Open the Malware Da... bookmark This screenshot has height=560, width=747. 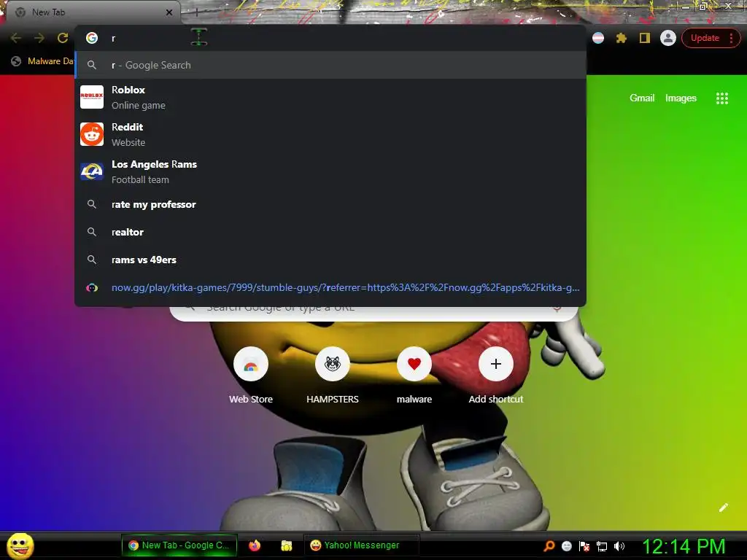click(42, 61)
